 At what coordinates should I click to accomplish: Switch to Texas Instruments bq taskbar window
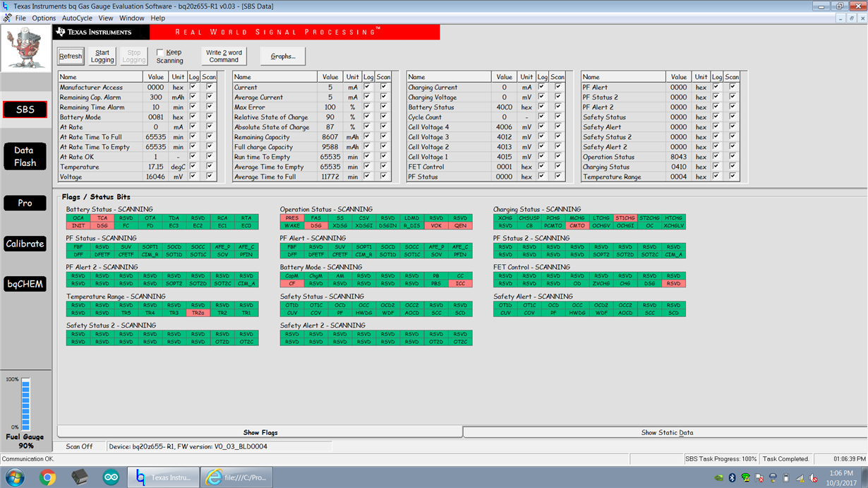coord(164,477)
